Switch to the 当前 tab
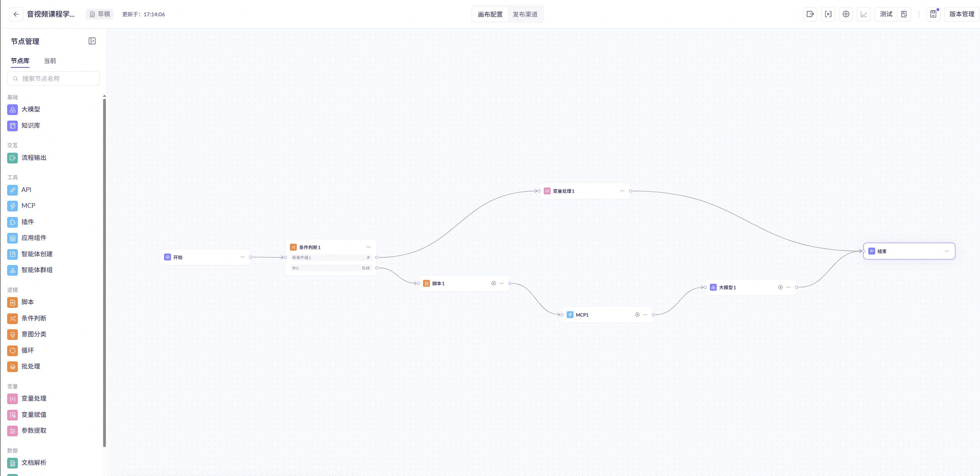980x476 pixels. (50, 61)
